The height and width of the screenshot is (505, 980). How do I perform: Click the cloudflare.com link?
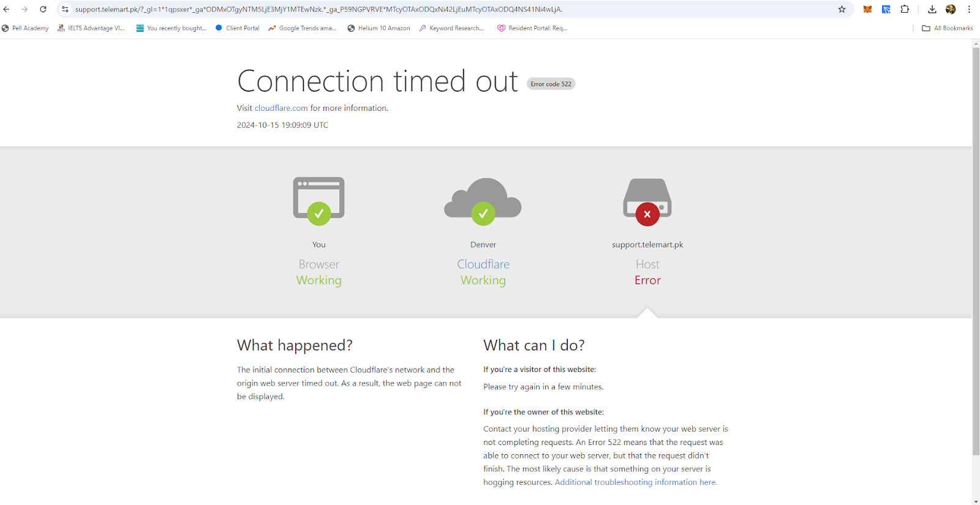click(281, 108)
